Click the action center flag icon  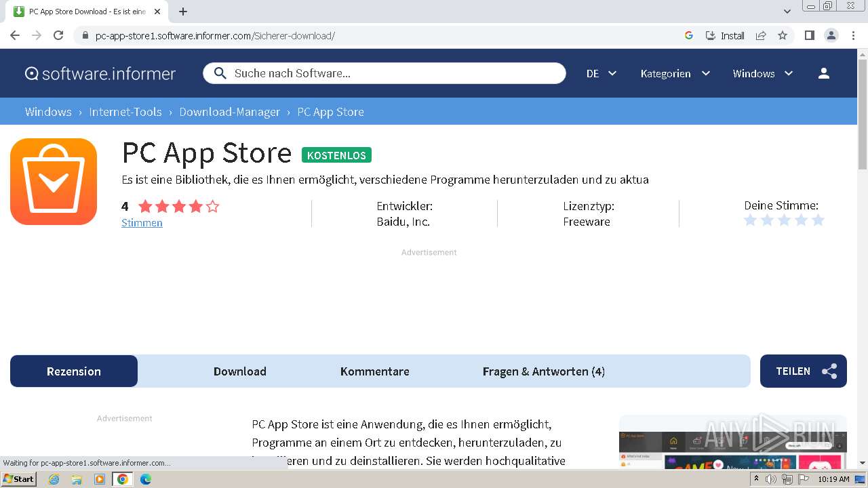point(803,479)
